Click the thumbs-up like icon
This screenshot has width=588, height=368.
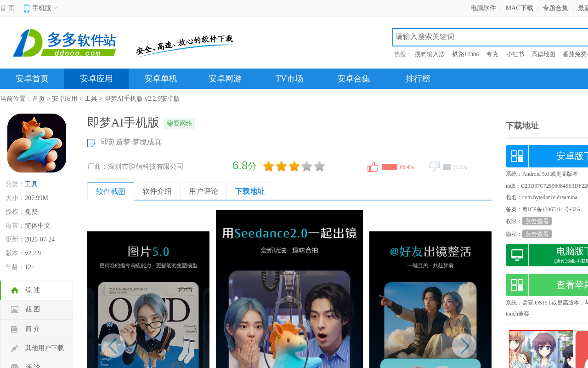(x=373, y=167)
